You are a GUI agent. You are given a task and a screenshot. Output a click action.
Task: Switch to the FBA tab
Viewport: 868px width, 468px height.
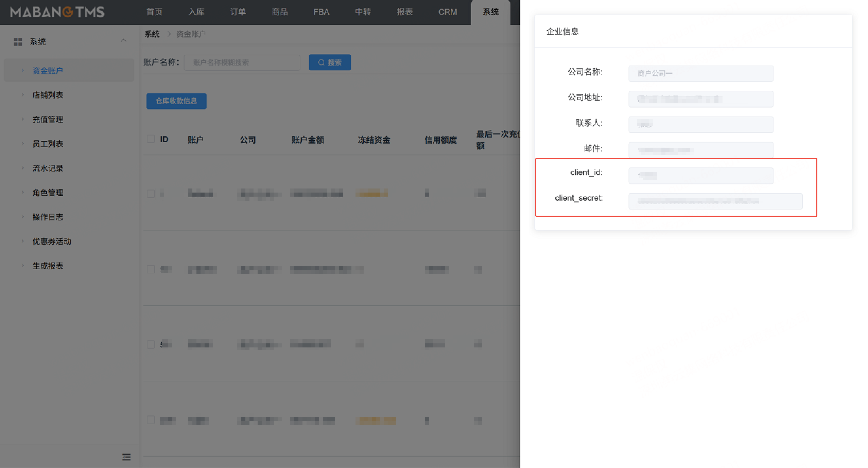[x=321, y=12]
